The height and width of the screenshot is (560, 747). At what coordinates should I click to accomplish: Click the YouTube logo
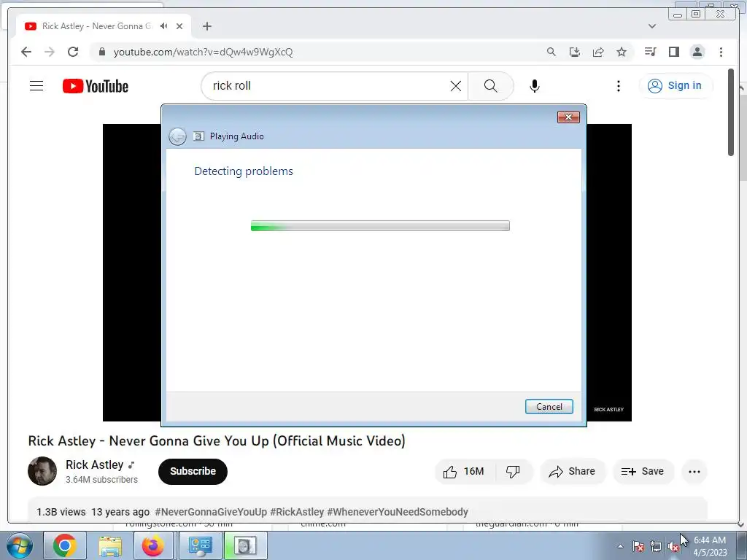click(x=96, y=86)
